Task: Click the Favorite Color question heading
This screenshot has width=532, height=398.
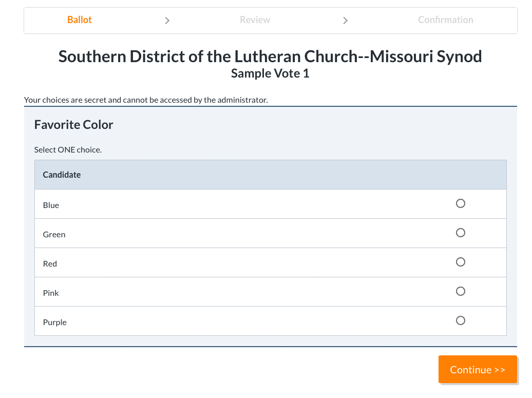Action: (74, 125)
